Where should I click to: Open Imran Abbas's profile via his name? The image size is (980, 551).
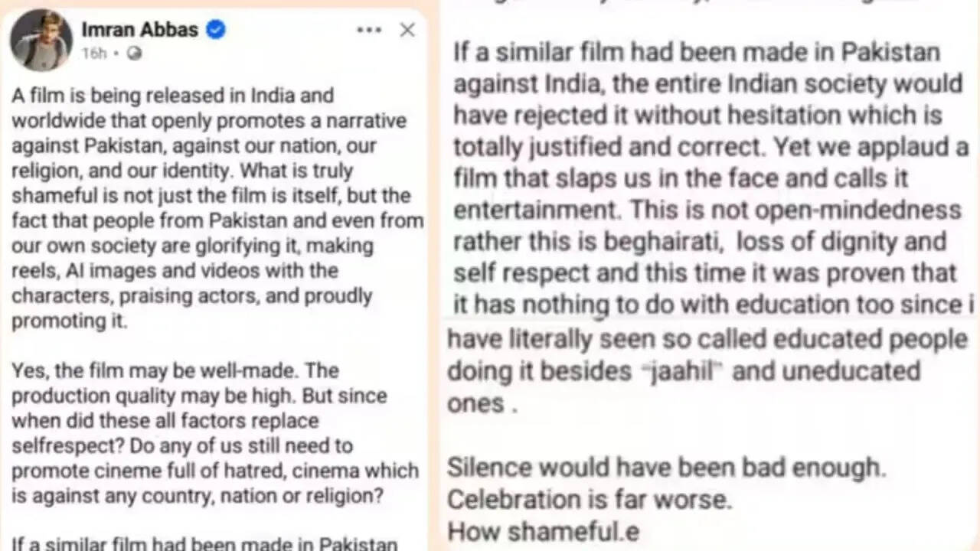(x=140, y=28)
